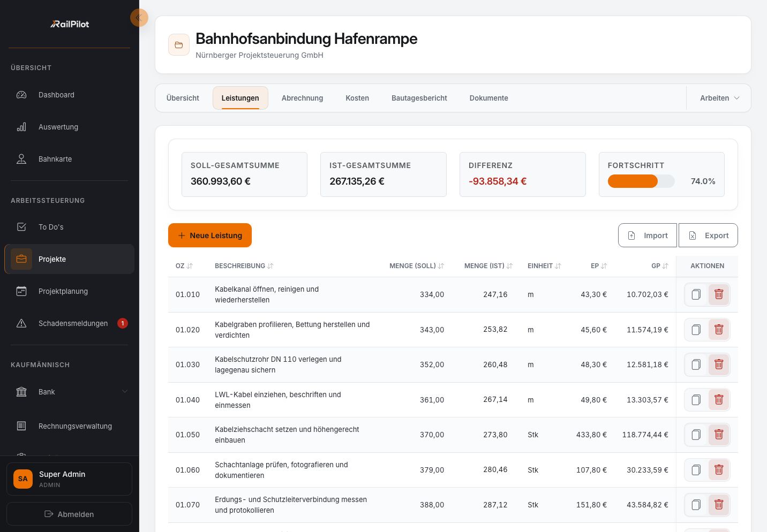The height and width of the screenshot is (532, 767).
Task: Delete the 01.040 LWL-Kabel einziehen row
Action: (719, 400)
